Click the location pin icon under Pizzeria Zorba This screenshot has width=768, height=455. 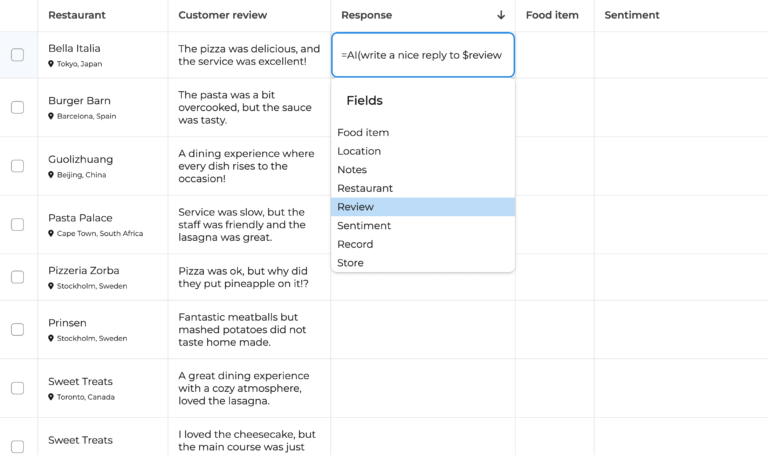(51, 286)
